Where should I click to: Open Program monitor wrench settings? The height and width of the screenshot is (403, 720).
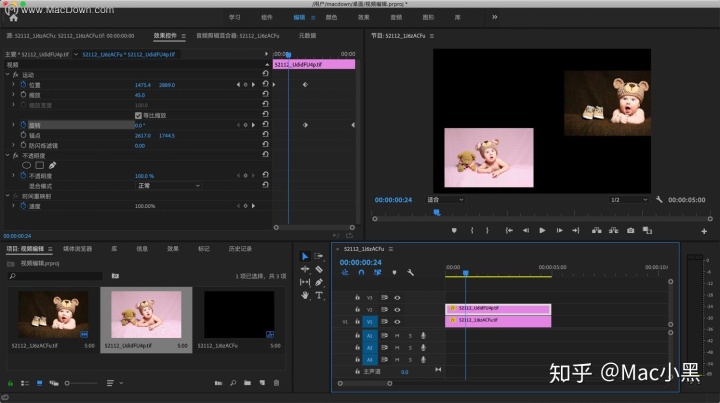659,200
